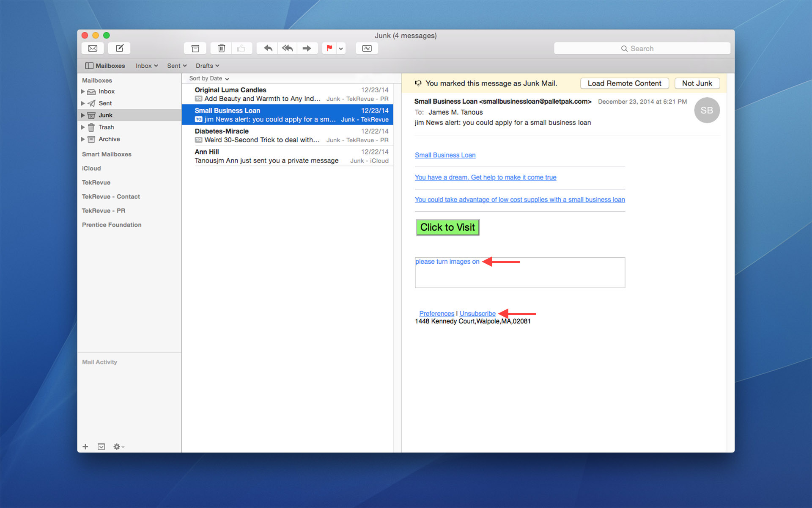Expand the Junk mailbox triangle

point(83,115)
